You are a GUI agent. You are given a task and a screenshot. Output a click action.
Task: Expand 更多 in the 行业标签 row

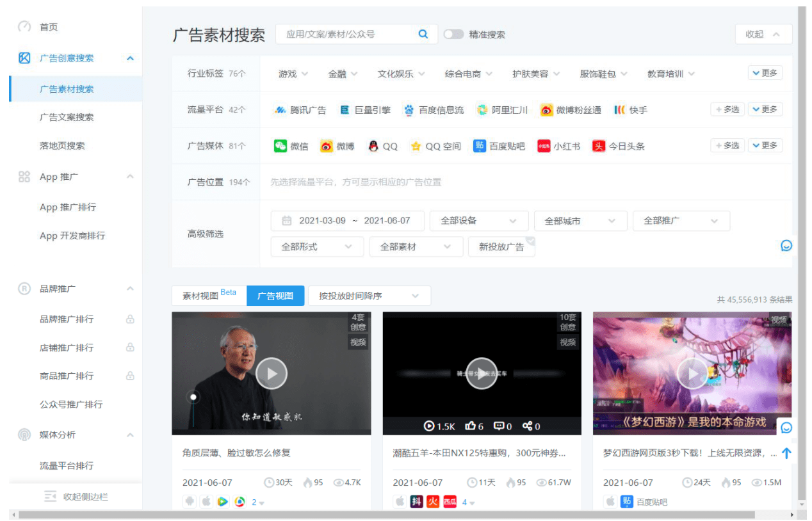(x=765, y=73)
